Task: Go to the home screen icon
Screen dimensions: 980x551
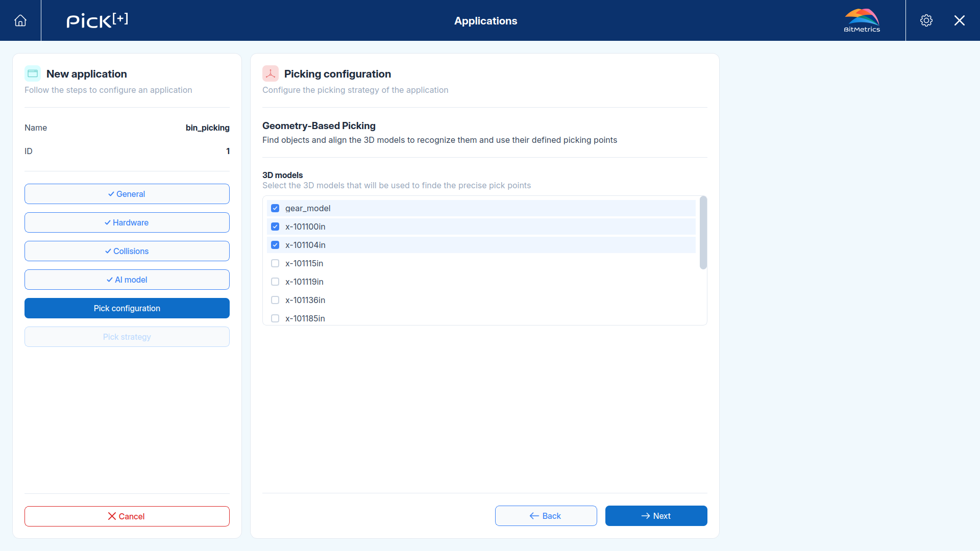Action: coord(20,20)
